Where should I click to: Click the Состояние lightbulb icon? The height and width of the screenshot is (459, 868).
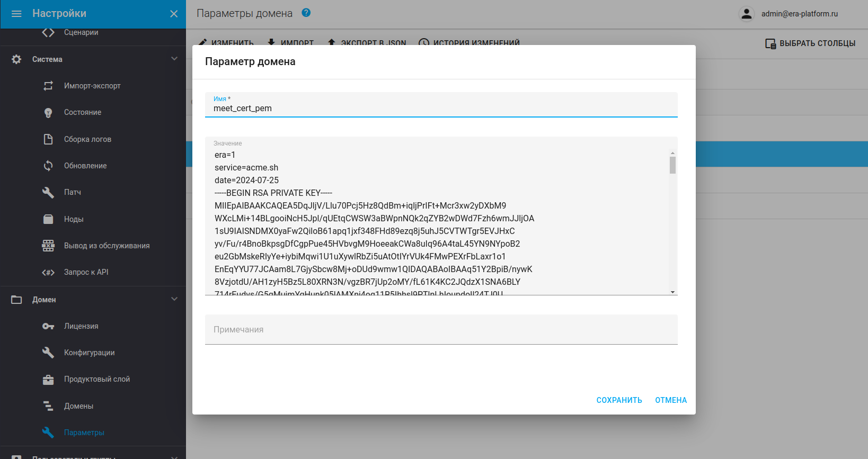click(x=48, y=112)
